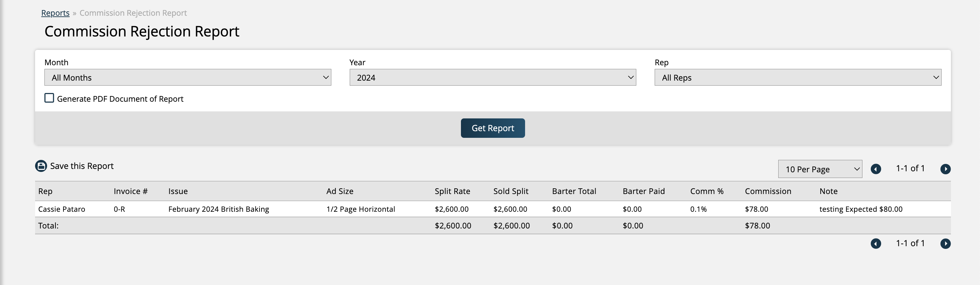Change the 10 Per Page selector

(820, 169)
